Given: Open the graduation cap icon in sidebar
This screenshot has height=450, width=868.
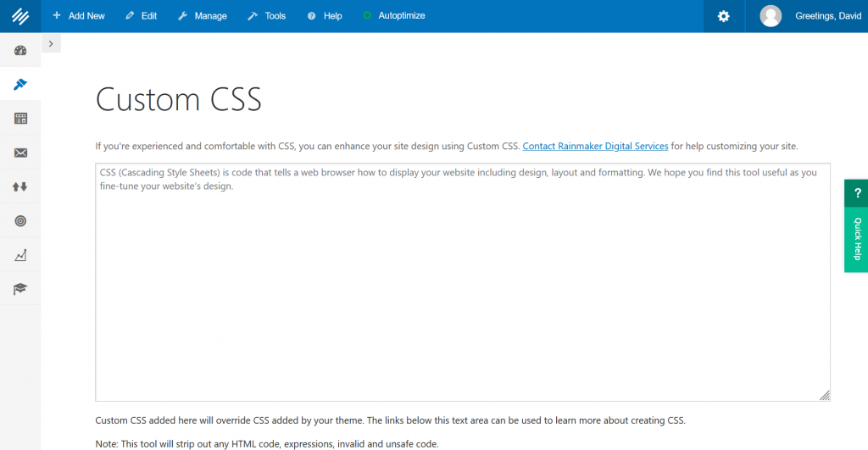Looking at the screenshot, I should coord(20,289).
